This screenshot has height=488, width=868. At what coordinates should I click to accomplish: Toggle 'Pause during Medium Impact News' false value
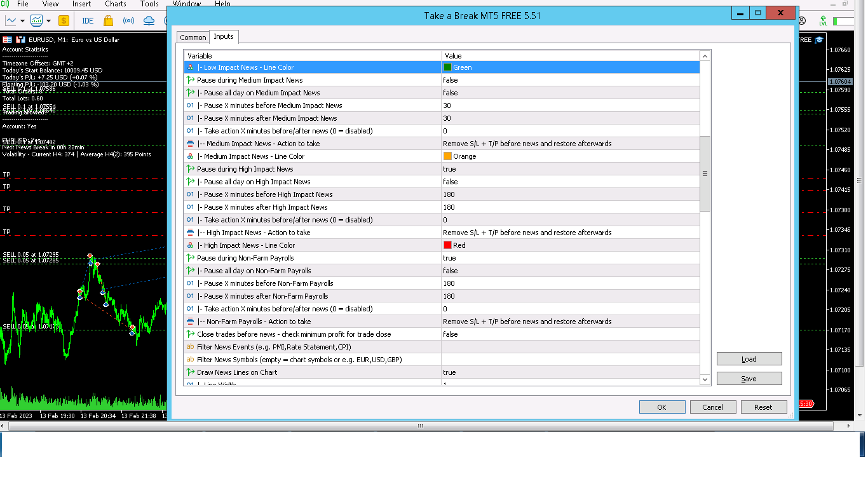pyautogui.click(x=571, y=80)
